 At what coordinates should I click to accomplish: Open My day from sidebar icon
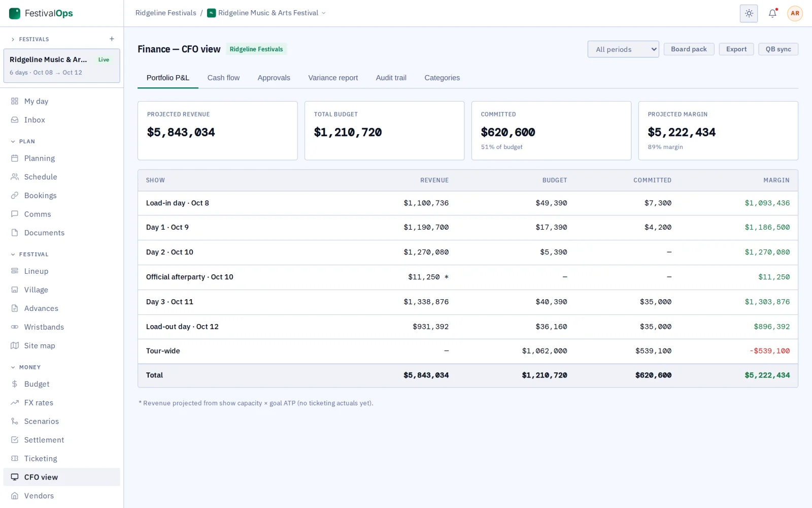coord(15,101)
